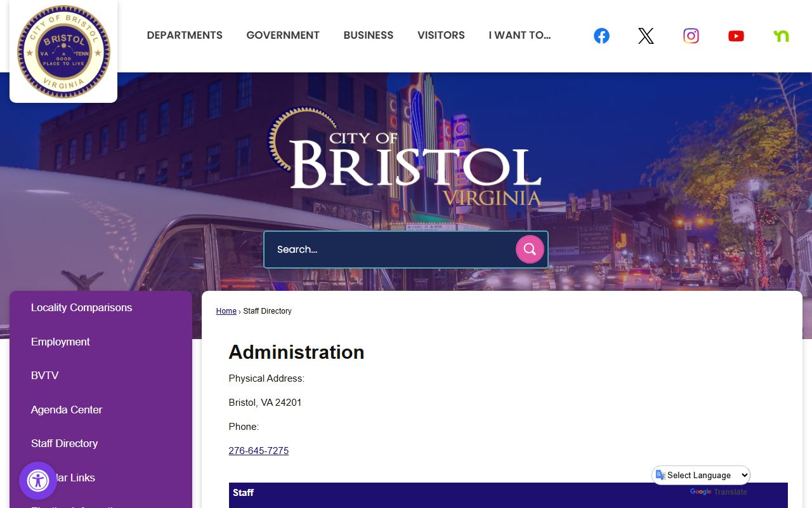Click the Staff Directory breadcrumb text
This screenshot has width=812, height=508.
(x=267, y=311)
